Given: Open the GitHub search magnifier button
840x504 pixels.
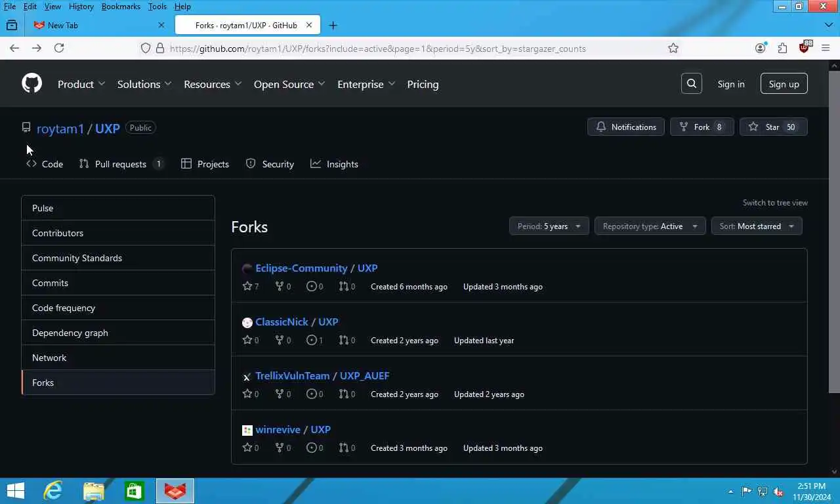Looking at the screenshot, I should tap(691, 83).
